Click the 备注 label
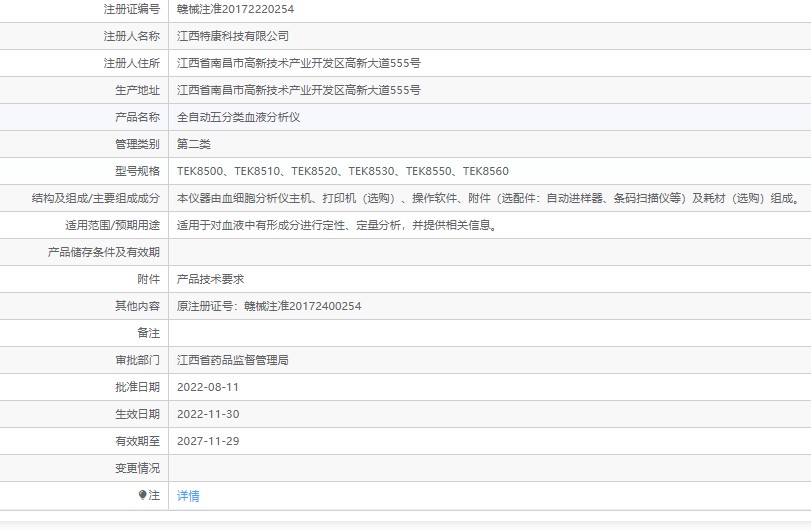 [x=149, y=333]
